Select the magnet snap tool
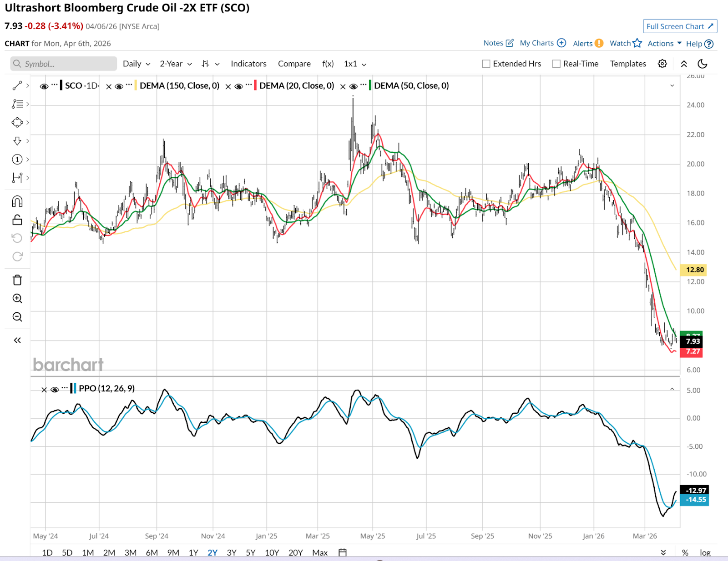 17,201
